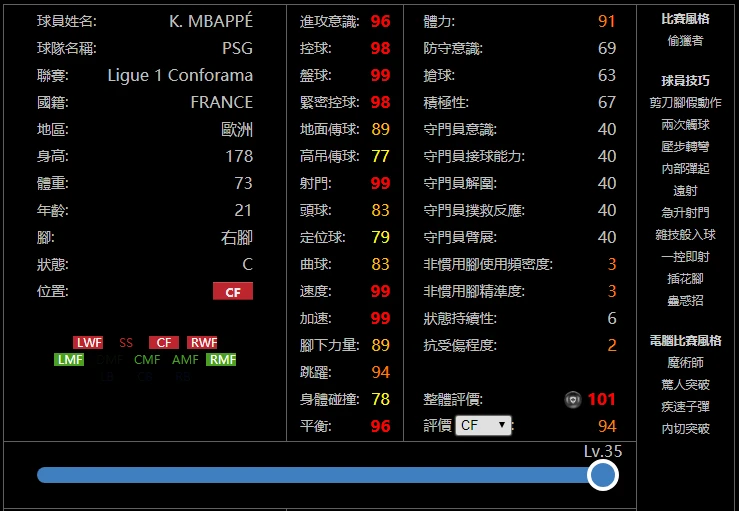The width and height of the screenshot is (739, 511).
Task: Click the 頭球 stat label
Action: pos(315,210)
